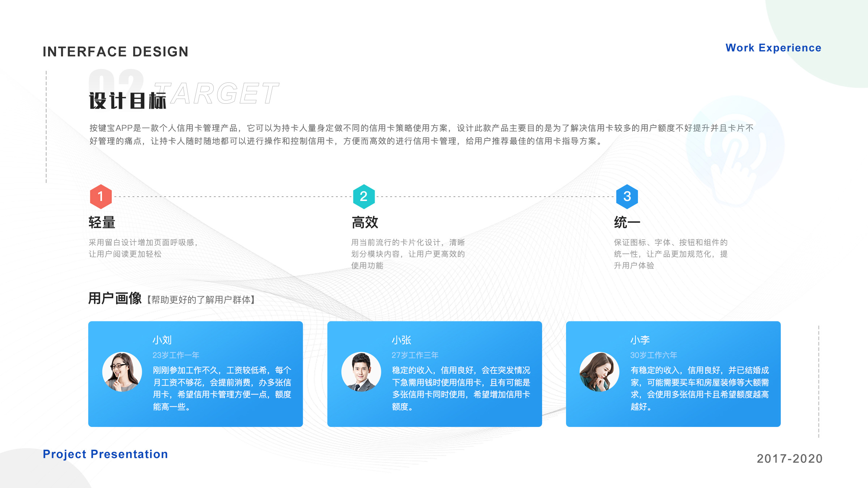Click the 高效 heading
The height and width of the screenshot is (488, 868).
[x=365, y=222]
